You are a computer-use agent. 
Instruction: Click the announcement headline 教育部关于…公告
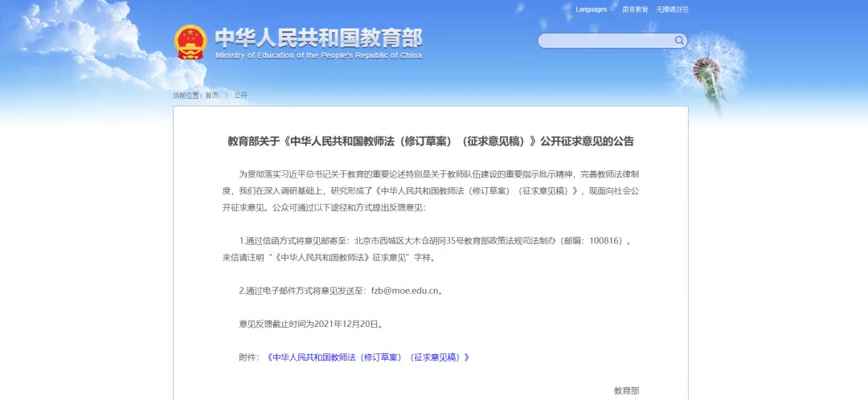point(431,141)
